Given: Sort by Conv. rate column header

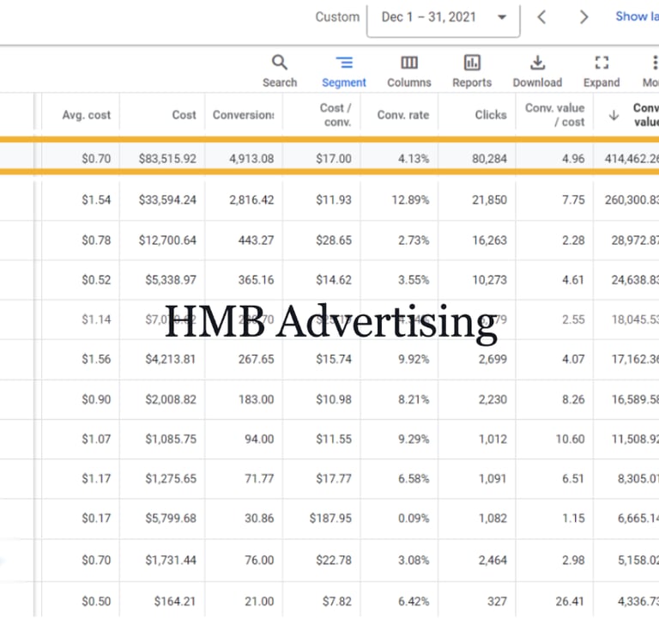Looking at the screenshot, I should 403,115.
